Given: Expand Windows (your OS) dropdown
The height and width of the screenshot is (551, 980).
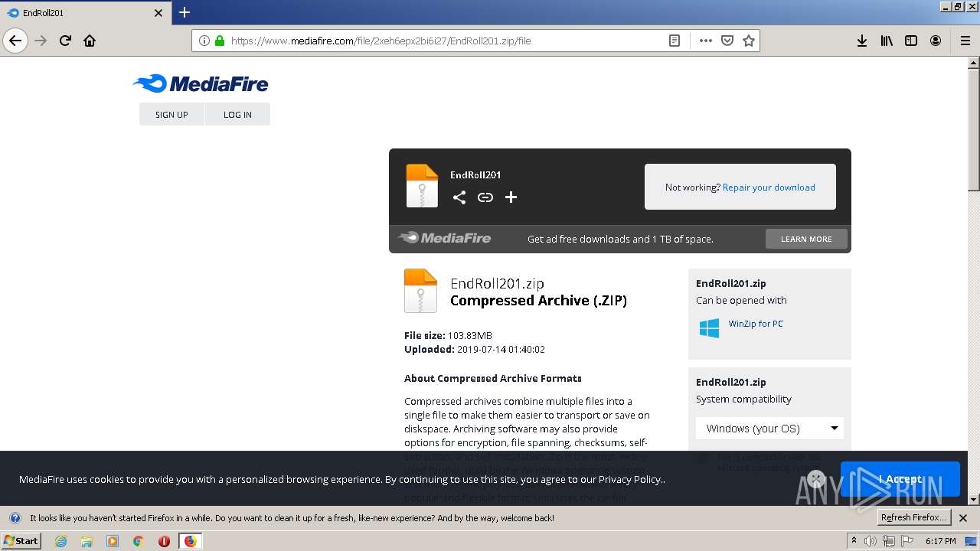Looking at the screenshot, I should point(769,428).
